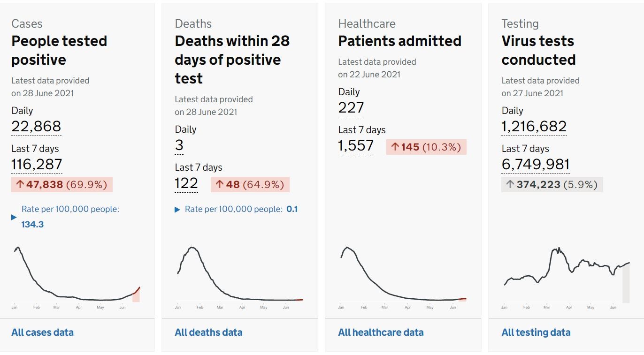Click the cases trend line chart

tap(76, 277)
